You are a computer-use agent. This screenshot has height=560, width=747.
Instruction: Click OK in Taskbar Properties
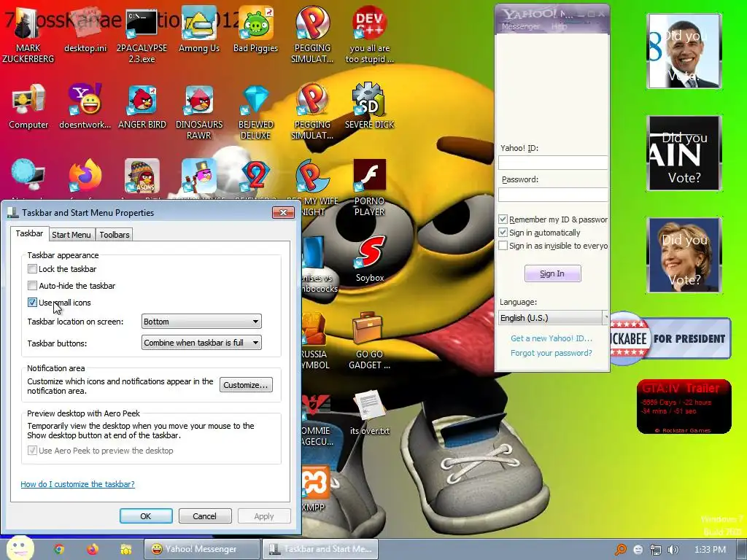(x=146, y=516)
